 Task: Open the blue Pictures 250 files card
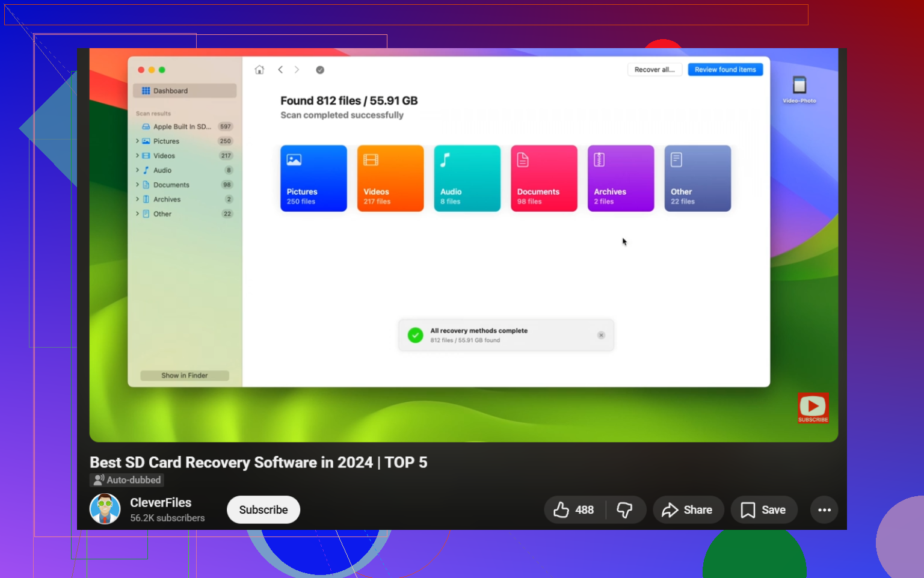[x=313, y=178]
